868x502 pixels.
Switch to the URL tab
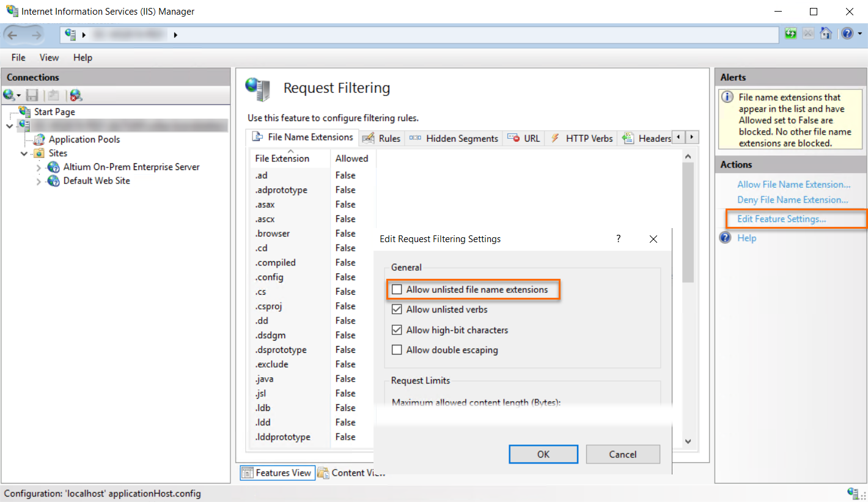point(524,138)
